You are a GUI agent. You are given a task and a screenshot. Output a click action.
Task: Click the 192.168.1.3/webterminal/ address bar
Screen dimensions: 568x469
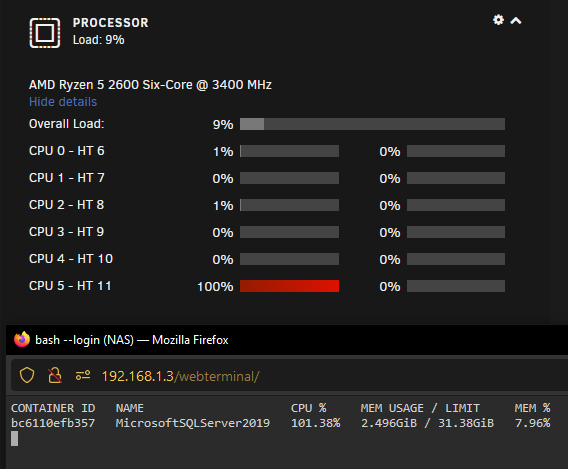pyautogui.click(x=290, y=376)
